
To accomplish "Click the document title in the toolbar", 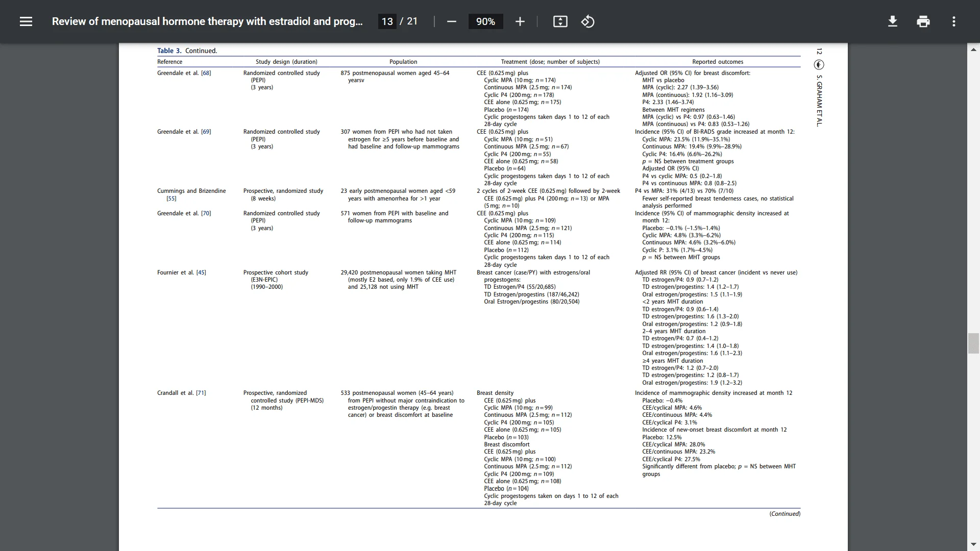I will click(x=207, y=21).
